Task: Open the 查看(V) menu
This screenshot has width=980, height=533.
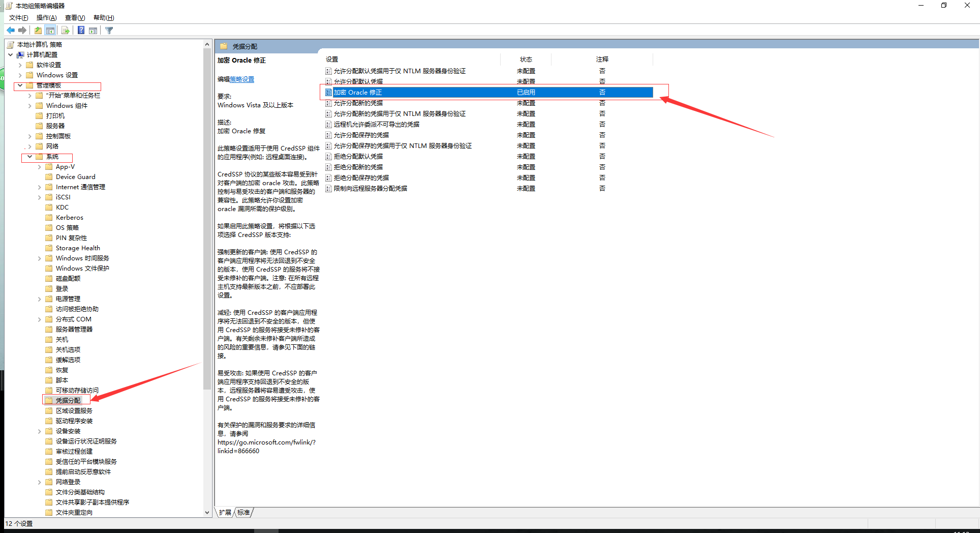Action: coord(75,18)
